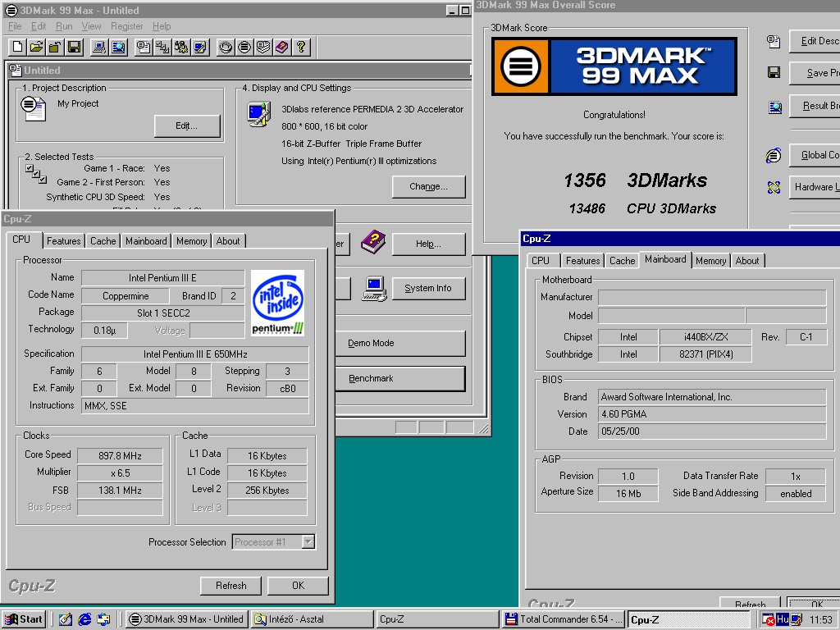Click the Project Description document toolbar icon
Viewport: 840px width, 630px height.
pyautogui.click(x=143, y=47)
